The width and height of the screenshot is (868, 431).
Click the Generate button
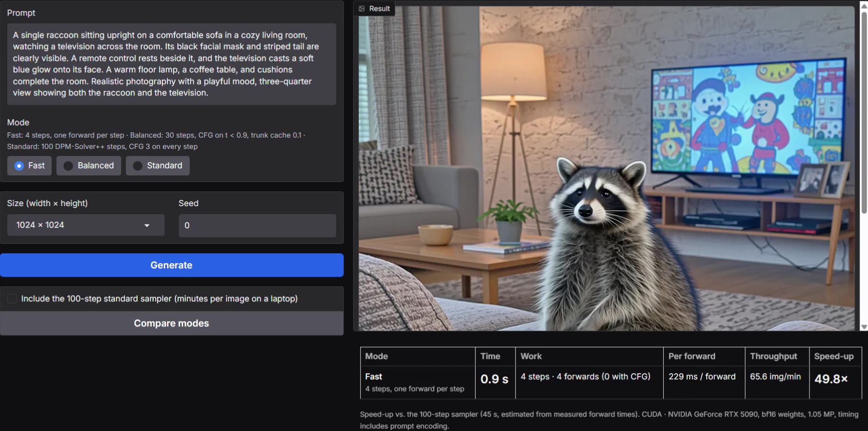pos(172,265)
